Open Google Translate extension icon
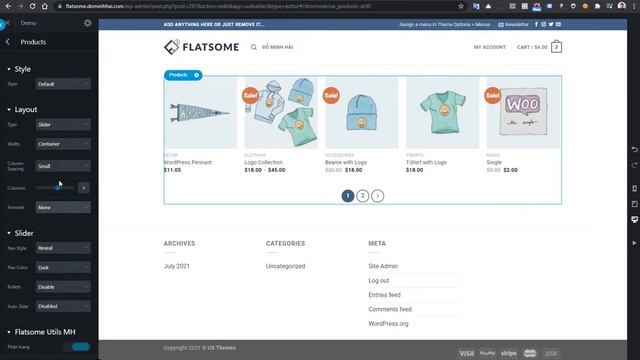Image resolution: width=640 pixels, height=360 pixels. pyautogui.click(x=476, y=6)
